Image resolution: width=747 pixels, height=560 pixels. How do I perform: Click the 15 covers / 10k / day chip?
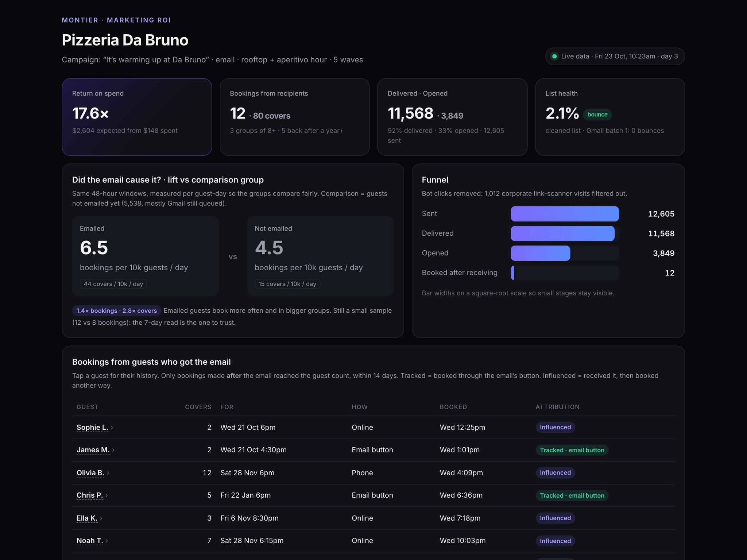click(x=287, y=284)
